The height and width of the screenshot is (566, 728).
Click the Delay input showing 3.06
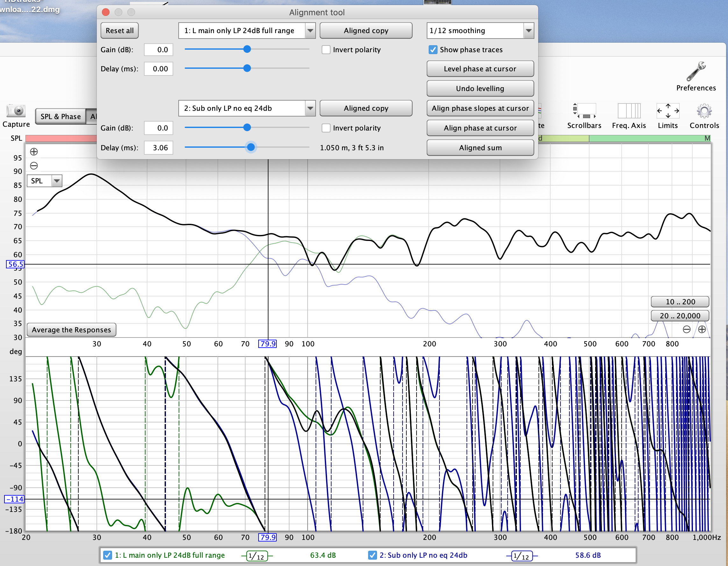(158, 148)
